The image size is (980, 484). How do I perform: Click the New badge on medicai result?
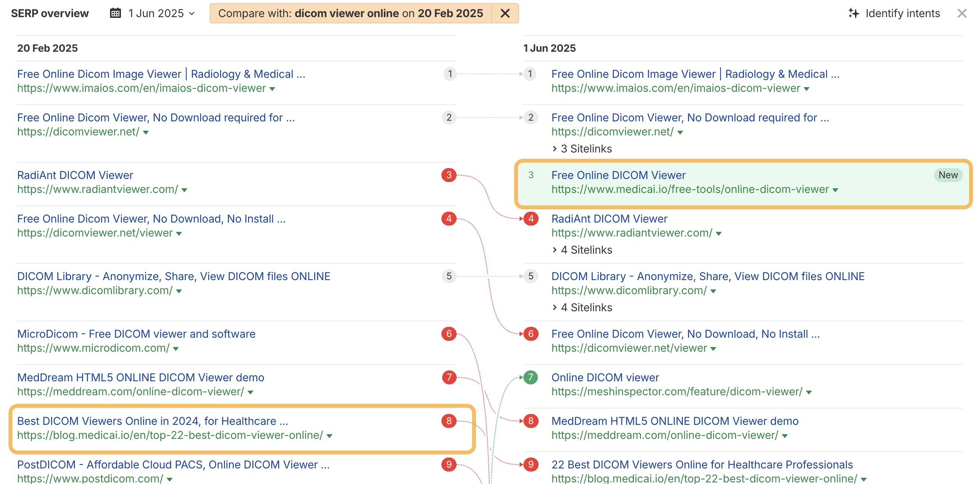pos(948,175)
